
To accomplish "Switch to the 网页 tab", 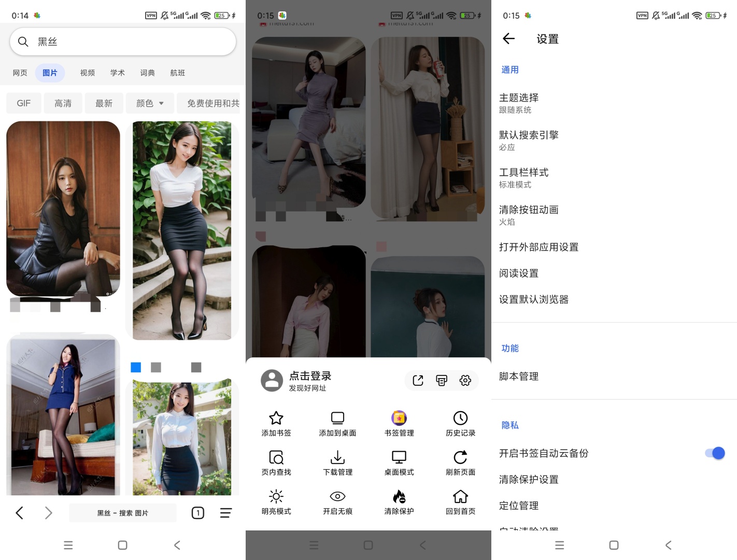I will coord(20,73).
